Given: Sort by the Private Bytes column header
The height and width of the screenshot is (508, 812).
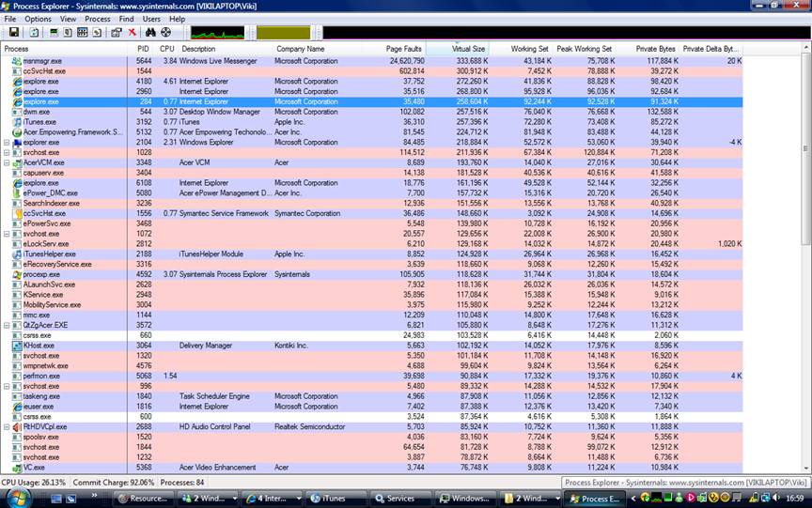Looking at the screenshot, I should (648, 49).
